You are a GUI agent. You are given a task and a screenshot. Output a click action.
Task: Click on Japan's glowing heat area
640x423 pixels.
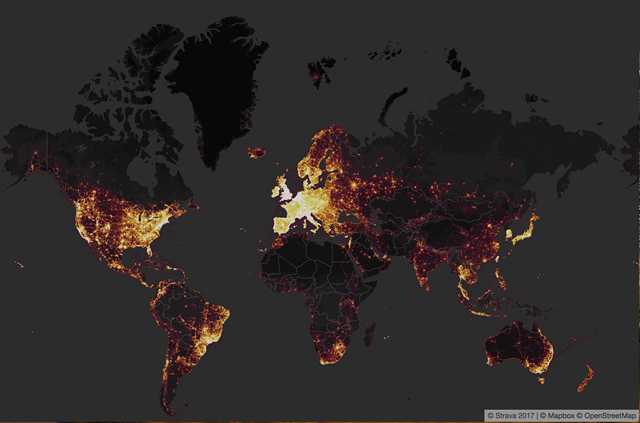point(521,235)
